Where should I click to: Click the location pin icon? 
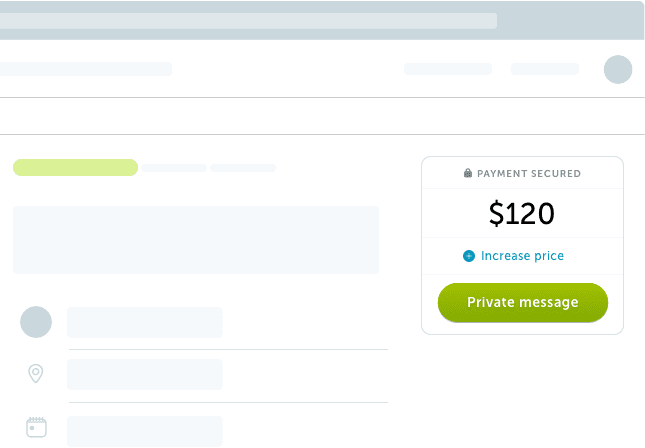[x=36, y=374]
